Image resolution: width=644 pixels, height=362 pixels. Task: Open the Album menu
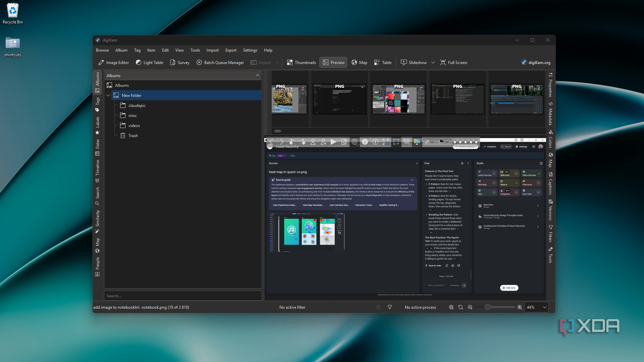click(121, 50)
